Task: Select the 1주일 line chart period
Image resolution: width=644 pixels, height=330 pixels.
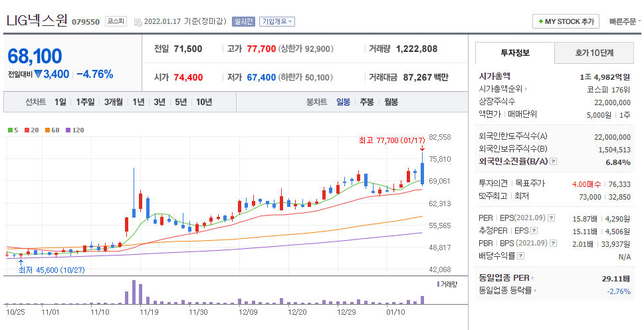Action: pyautogui.click(x=85, y=102)
